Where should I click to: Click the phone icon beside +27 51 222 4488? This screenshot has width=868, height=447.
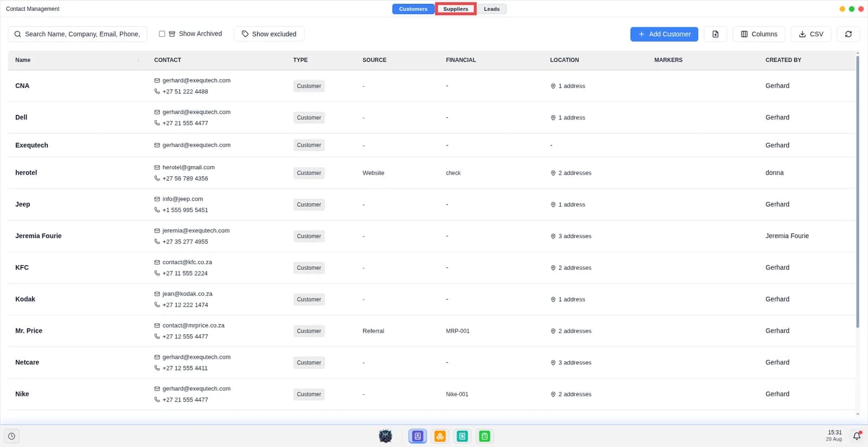(x=157, y=92)
